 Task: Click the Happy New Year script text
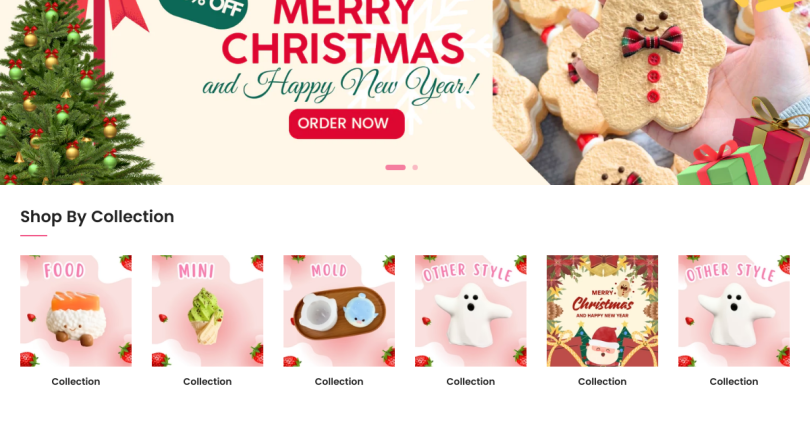(x=341, y=85)
